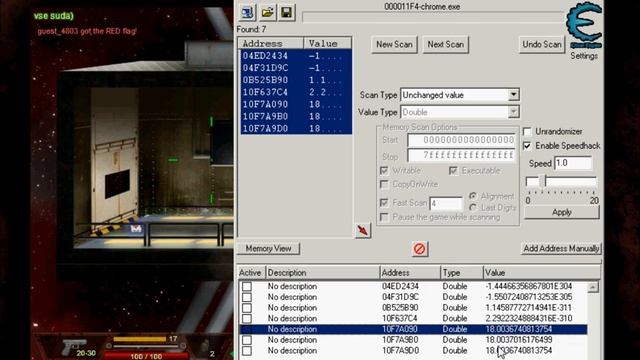Click value 18.0037016176499 in address table
Screen dimensions: 640x360
(x=519, y=340)
